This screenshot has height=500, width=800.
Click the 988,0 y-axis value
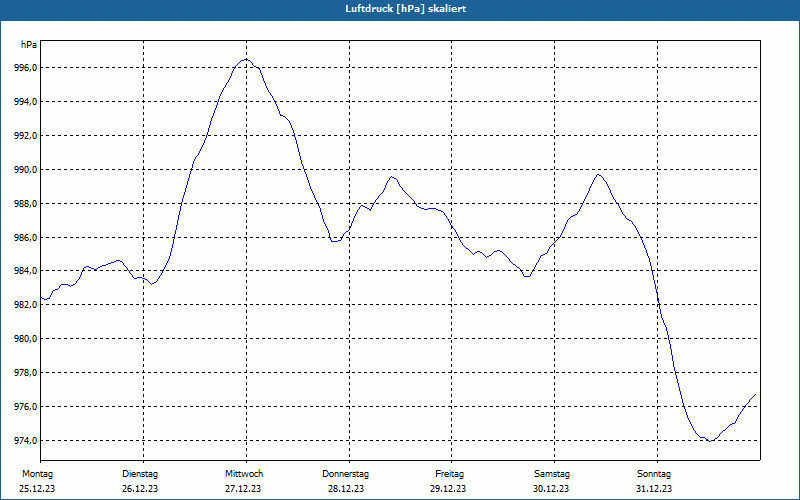pyautogui.click(x=24, y=204)
